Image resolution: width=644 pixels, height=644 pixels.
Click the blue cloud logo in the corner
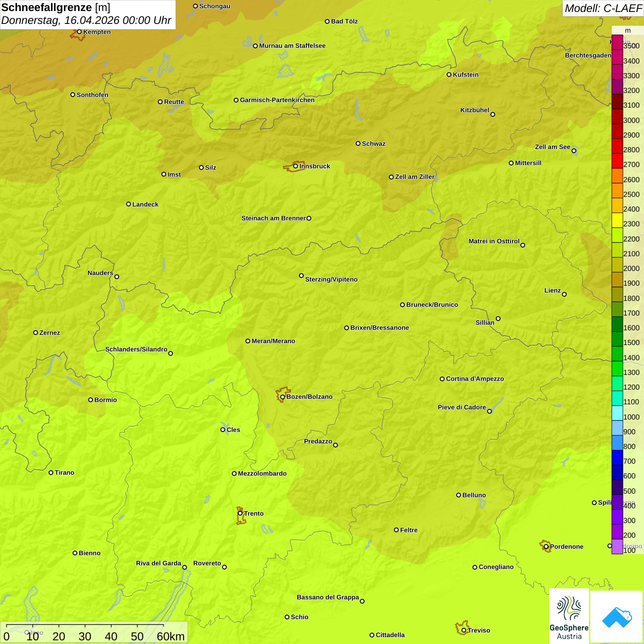pyautogui.click(x=617, y=617)
